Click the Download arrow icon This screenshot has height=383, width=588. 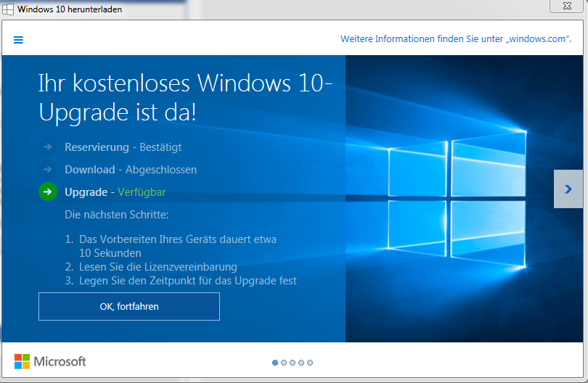48,170
